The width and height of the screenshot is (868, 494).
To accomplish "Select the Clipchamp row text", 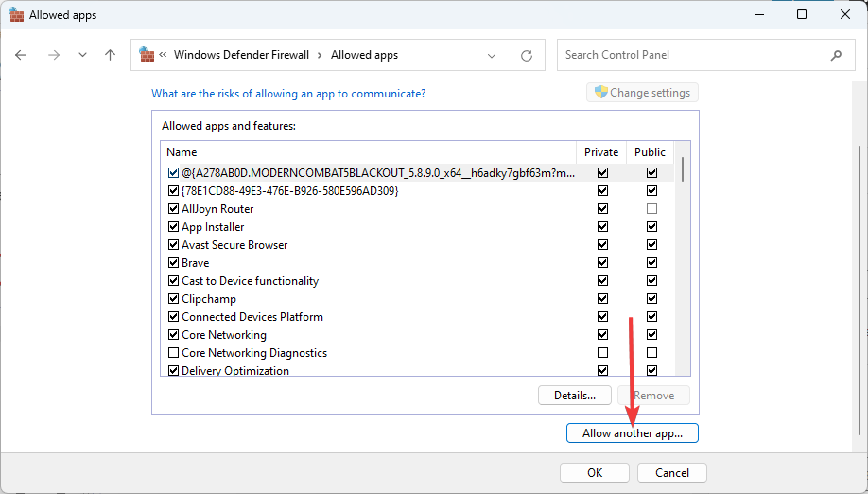I will click(x=209, y=299).
